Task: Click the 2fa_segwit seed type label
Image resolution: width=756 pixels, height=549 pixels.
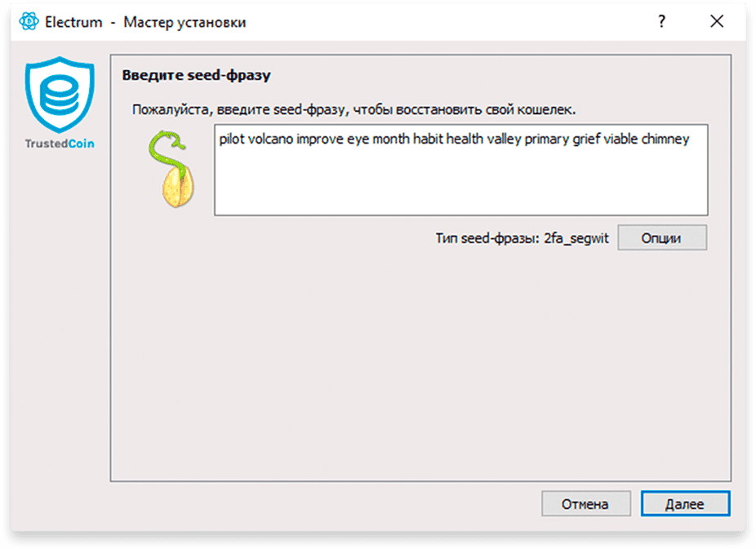Action: [x=576, y=238]
